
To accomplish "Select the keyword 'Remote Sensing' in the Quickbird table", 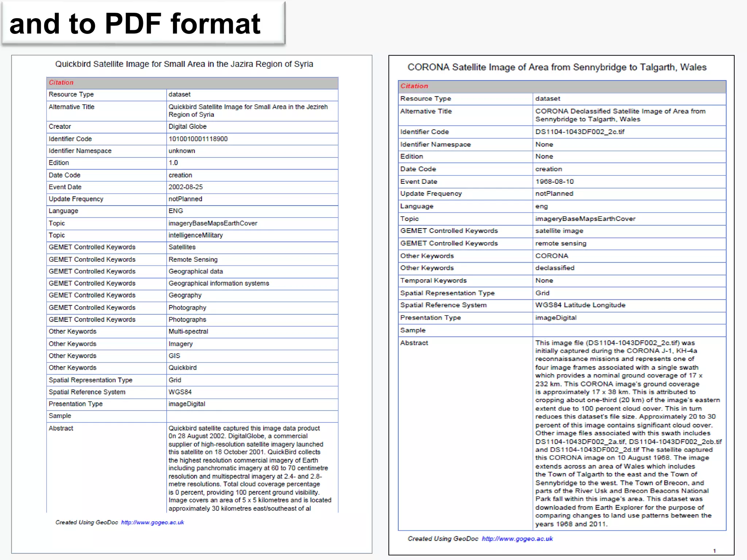I will 193,260.
